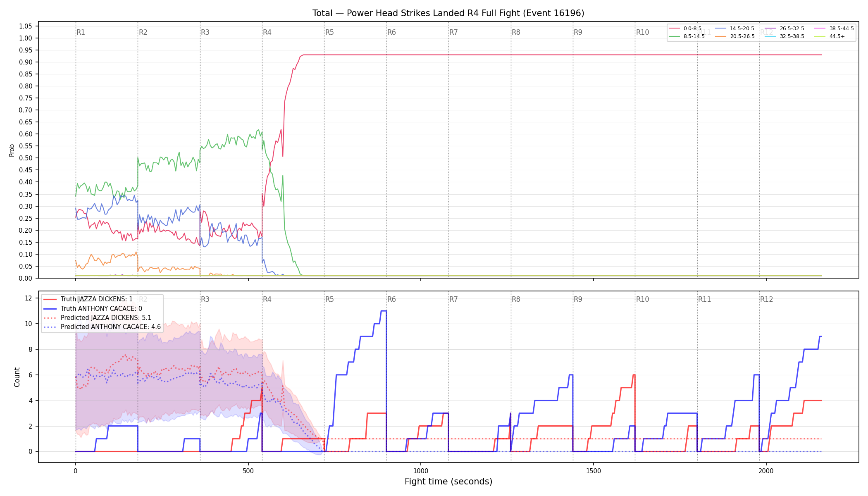Click the 500 tick label on time axis
The width and height of the screenshot is (868, 496).
click(x=248, y=471)
